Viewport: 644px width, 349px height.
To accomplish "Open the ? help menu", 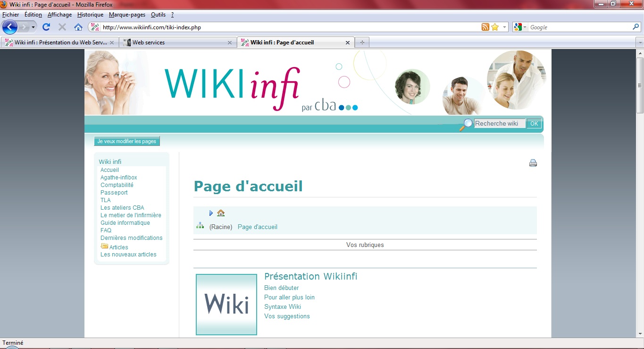I will coord(173,15).
